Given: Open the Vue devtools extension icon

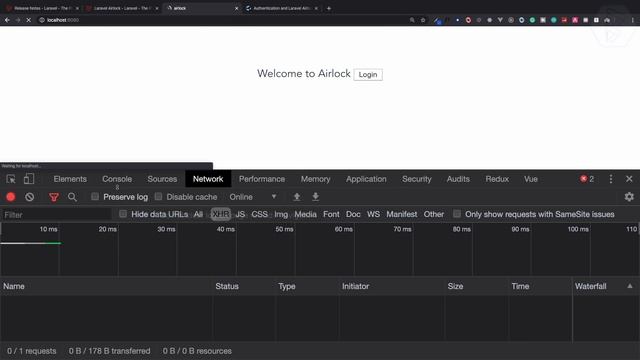Looking at the screenshot, I should tap(500, 20).
